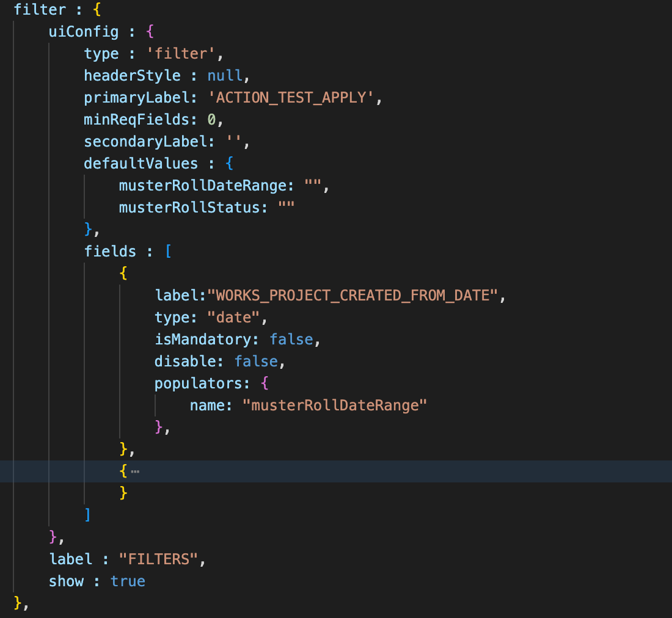
Task: Click the 'filter' key on the first line
Action: click(40, 10)
